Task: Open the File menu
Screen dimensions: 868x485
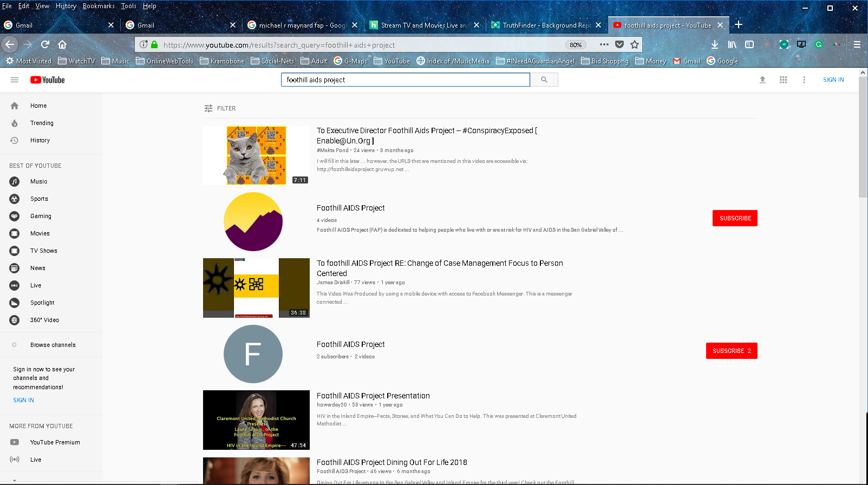Action: coord(7,6)
